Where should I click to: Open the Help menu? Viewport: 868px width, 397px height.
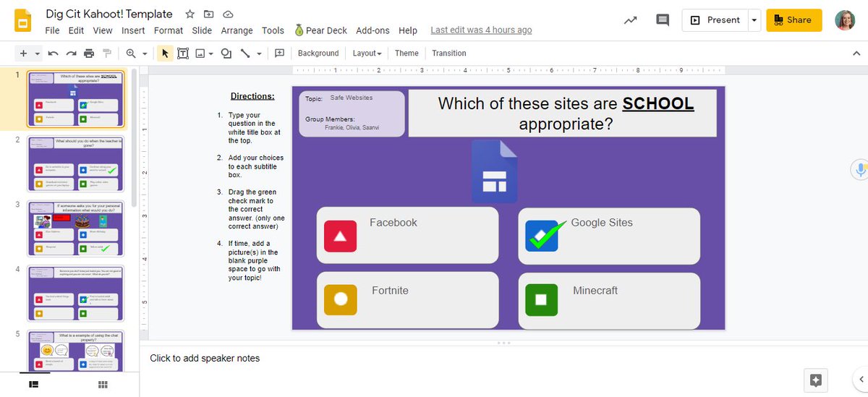pyautogui.click(x=408, y=30)
